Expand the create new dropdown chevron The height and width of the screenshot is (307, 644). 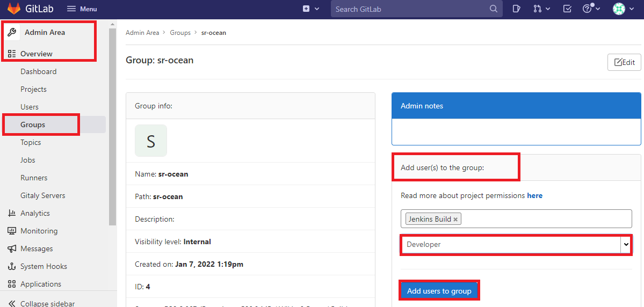[x=317, y=9]
